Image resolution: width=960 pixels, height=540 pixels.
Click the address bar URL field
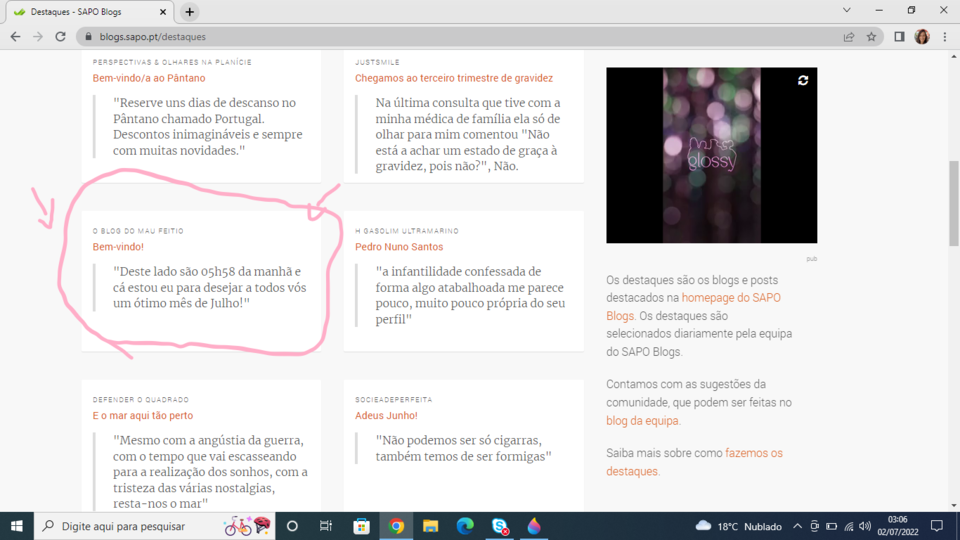tap(459, 37)
